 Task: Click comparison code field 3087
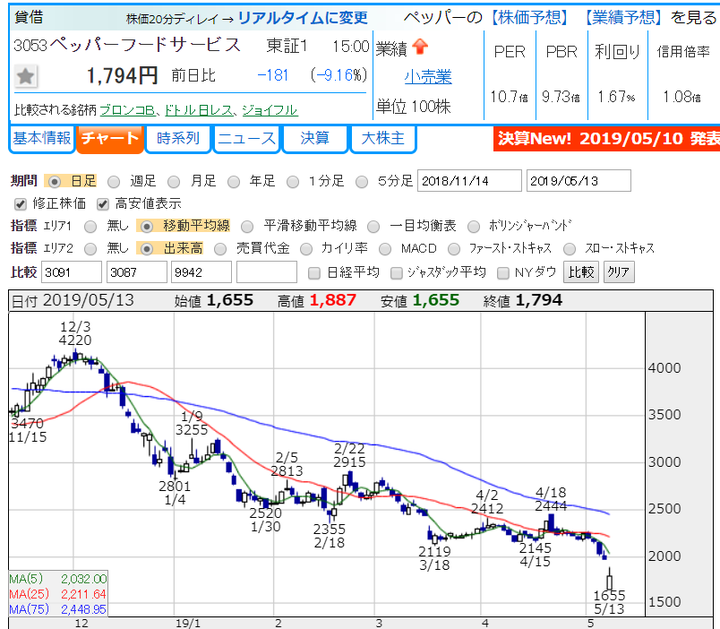(x=136, y=272)
